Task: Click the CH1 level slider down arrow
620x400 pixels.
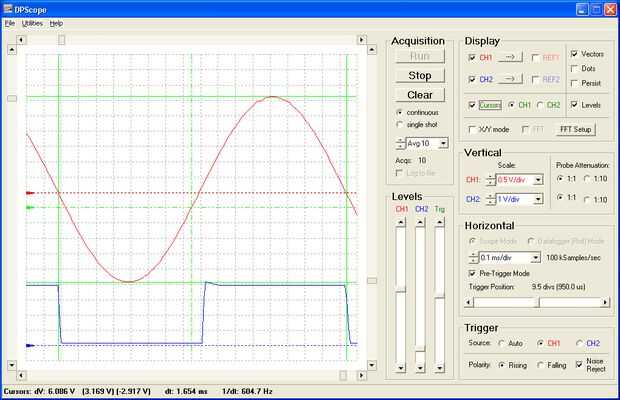Action: 401,368
